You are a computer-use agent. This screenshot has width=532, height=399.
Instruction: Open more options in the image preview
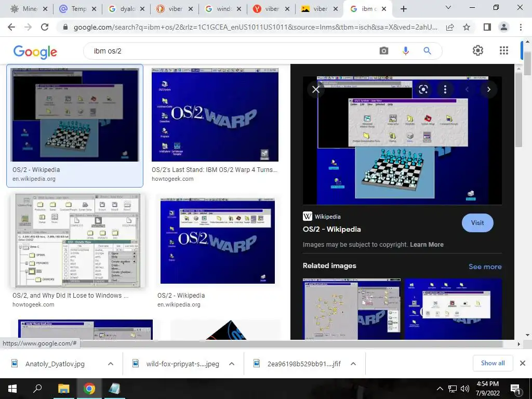(x=445, y=89)
